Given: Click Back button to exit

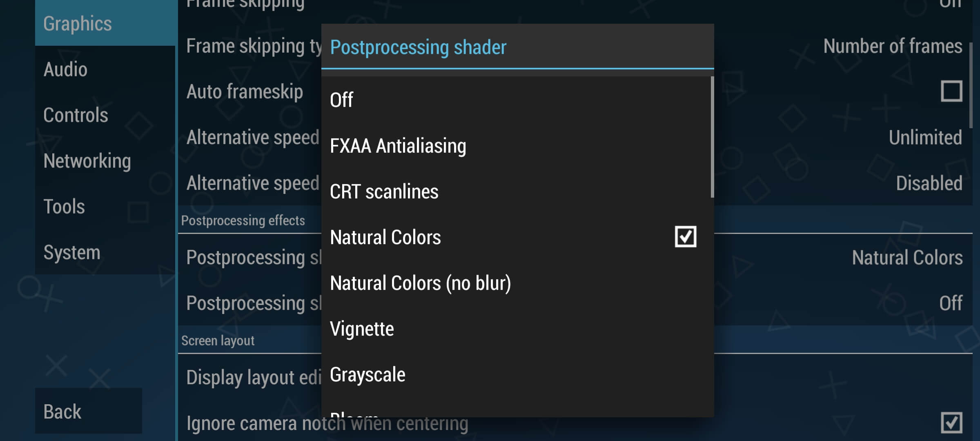Looking at the screenshot, I should click(x=61, y=411).
